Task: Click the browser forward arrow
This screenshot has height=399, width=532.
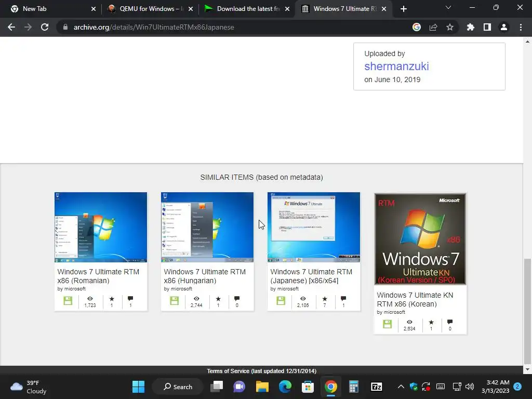Action: pos(28,27)
